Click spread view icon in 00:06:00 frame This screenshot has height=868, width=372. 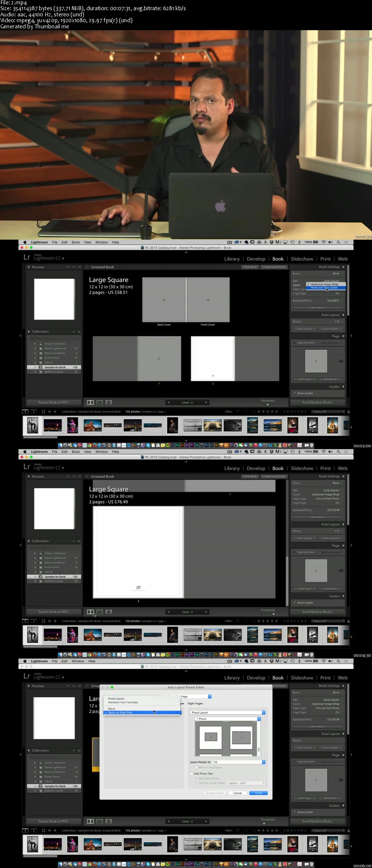tap(100, 821)
